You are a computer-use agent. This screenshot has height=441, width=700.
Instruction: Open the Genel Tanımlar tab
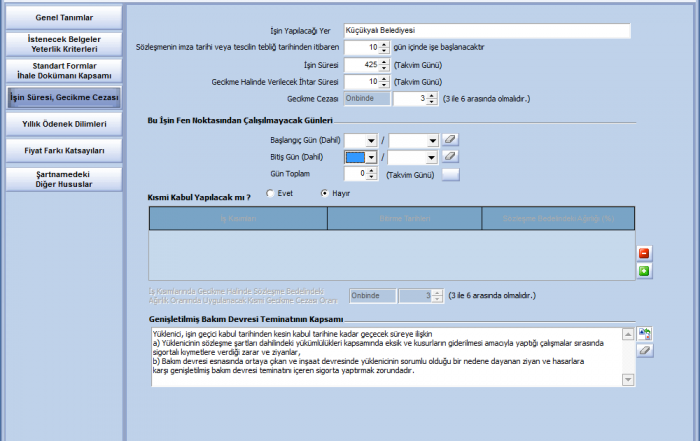click(x=63, y=17)
